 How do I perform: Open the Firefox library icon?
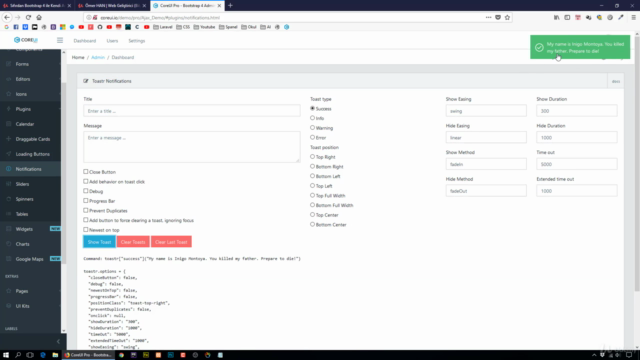click(x=557, y=18)
